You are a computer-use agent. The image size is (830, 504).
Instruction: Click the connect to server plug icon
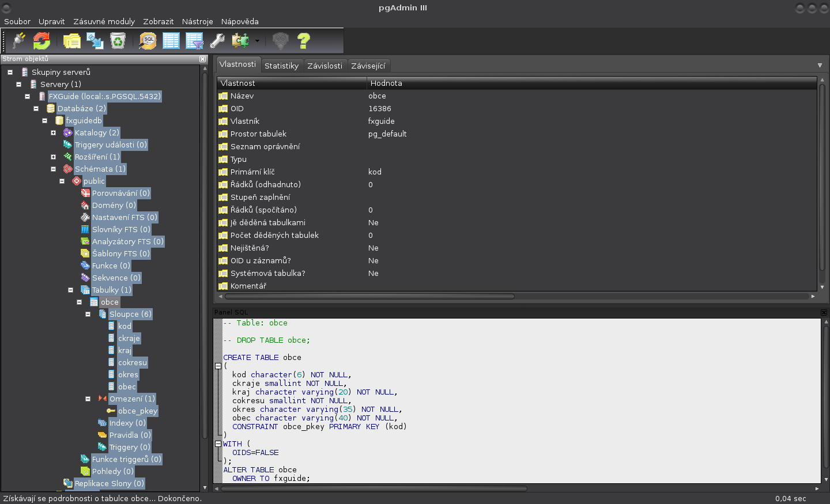tap(19, 41)
